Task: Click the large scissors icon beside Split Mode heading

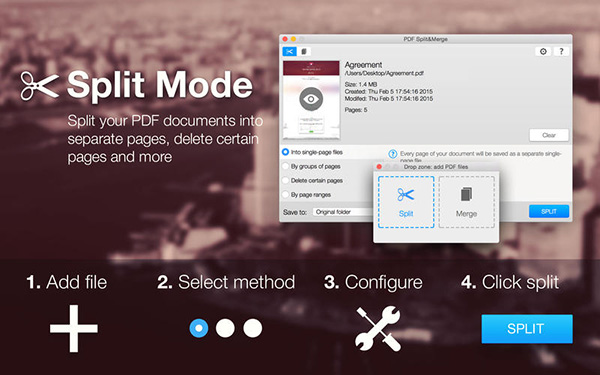Action: pyautogui.click(x=39, y=86)
